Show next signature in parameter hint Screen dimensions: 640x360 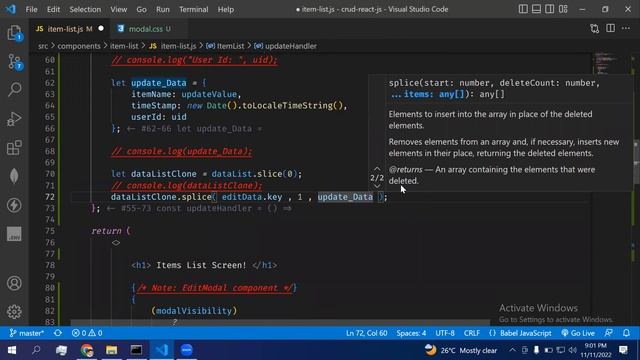377,186
